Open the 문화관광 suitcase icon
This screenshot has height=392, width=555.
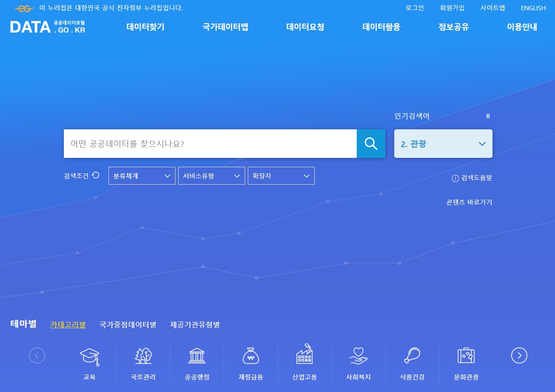[x=466, y=355]
